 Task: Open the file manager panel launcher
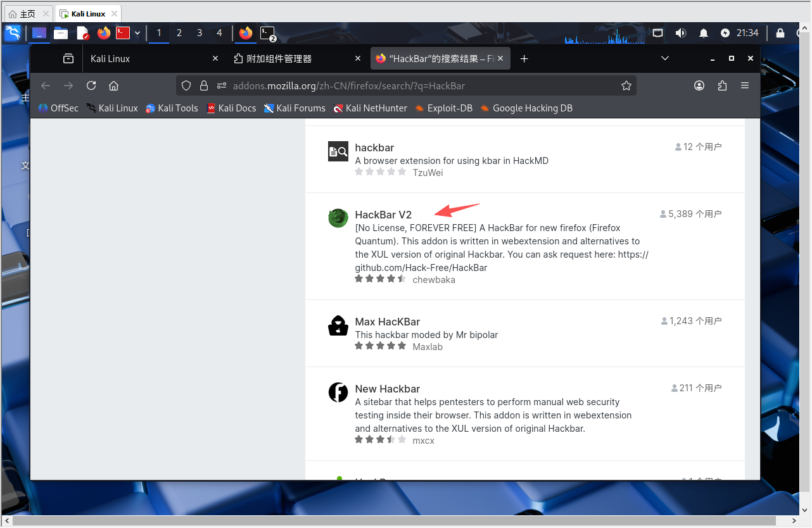pos(61,33)
